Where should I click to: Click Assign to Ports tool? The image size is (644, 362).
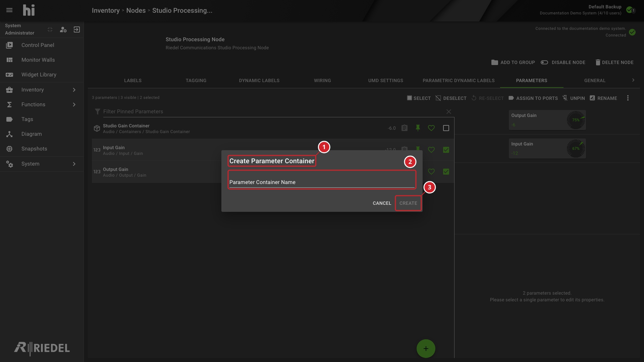point(533,98)
